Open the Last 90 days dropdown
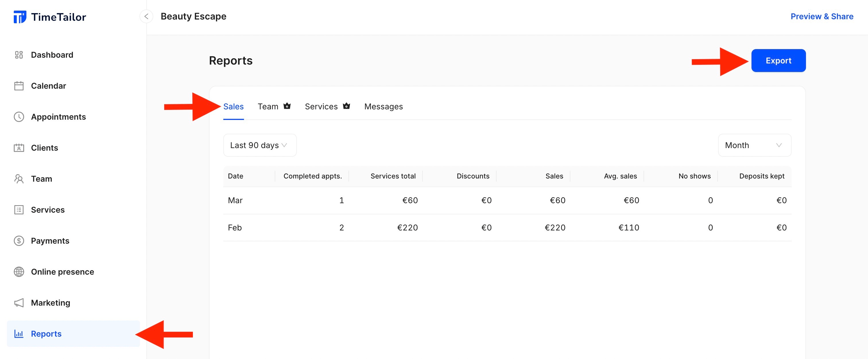Screen dimensions: 868x359 [259, 145]
